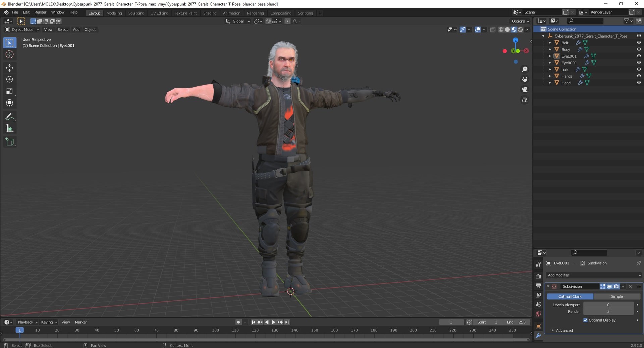Select the Cursor tool in toolbar

click(9, 54)
